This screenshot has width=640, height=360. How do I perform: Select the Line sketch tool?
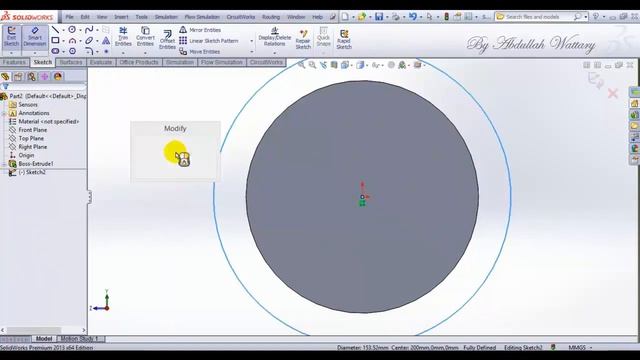(x=56, y=30)
